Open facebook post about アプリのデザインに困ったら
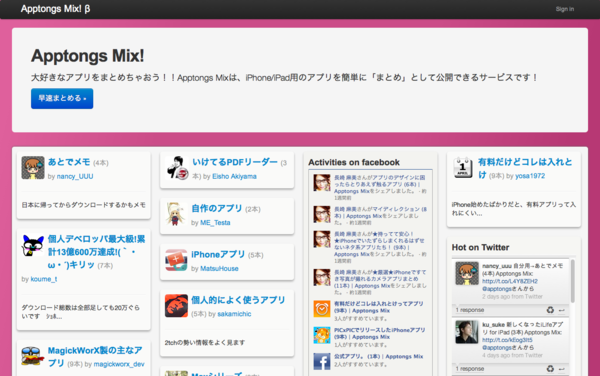The width and height of the screenshot is (600, 376). pos(380,184)
